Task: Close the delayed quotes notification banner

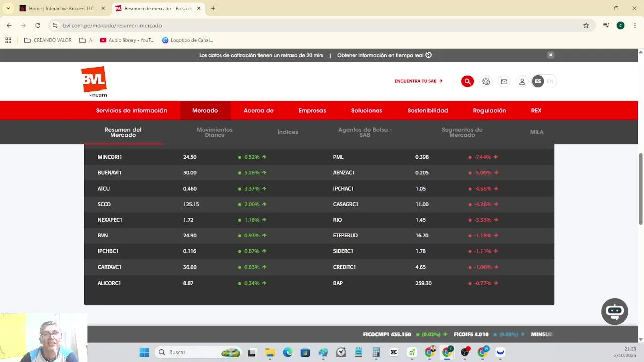Action: (551, 55)
